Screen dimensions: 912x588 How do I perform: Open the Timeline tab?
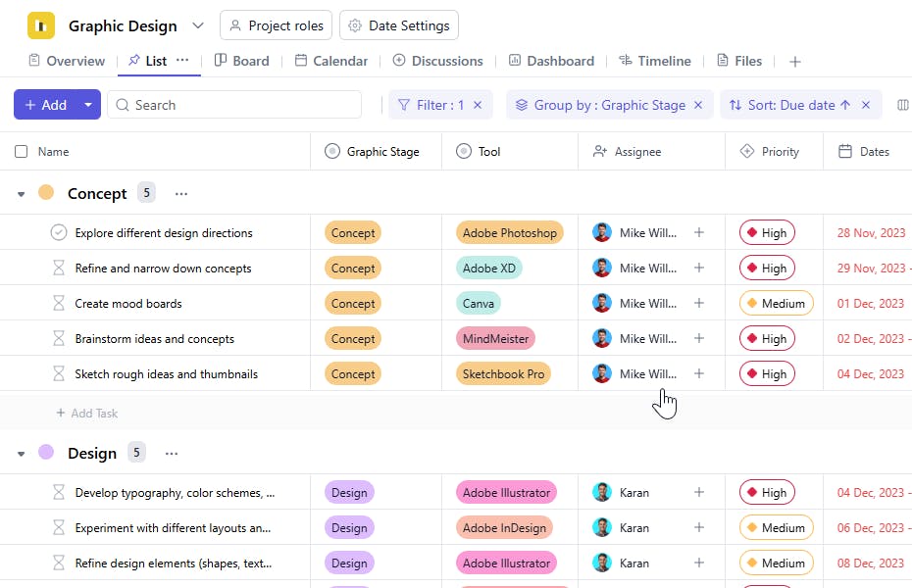(654, 61)
